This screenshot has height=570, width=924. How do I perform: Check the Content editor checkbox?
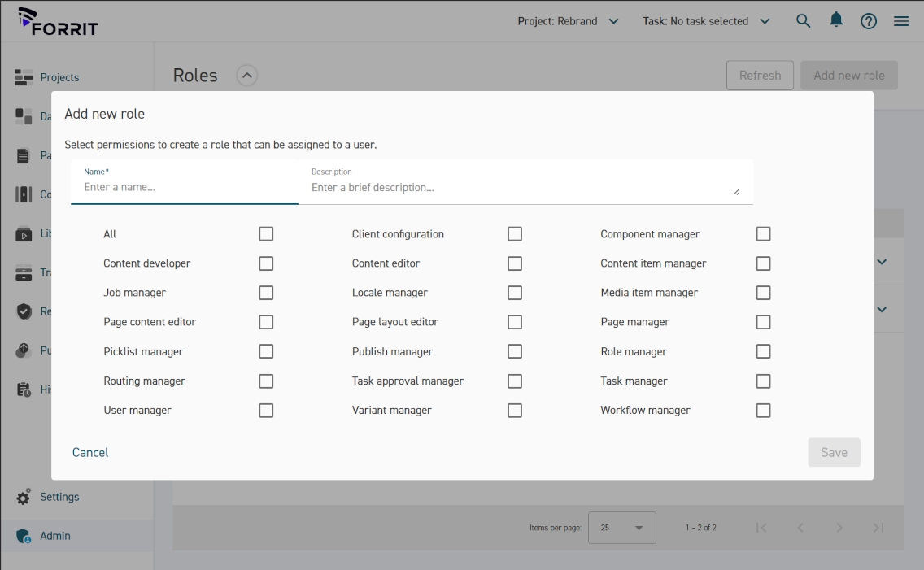pyautogui.click(x=514, y=263)
